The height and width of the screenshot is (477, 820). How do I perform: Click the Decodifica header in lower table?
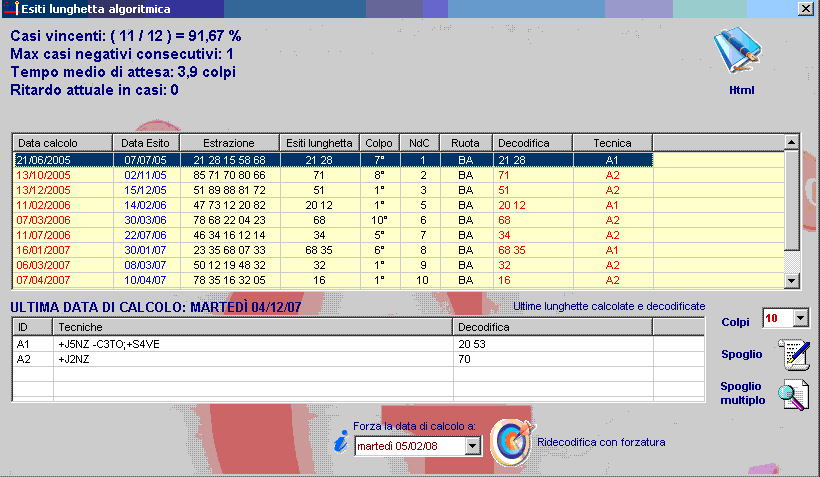(x=552, y=327)
